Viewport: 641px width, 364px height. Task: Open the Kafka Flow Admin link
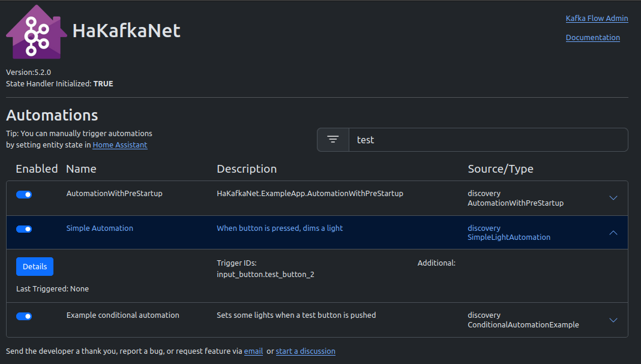tap(597, 19)
